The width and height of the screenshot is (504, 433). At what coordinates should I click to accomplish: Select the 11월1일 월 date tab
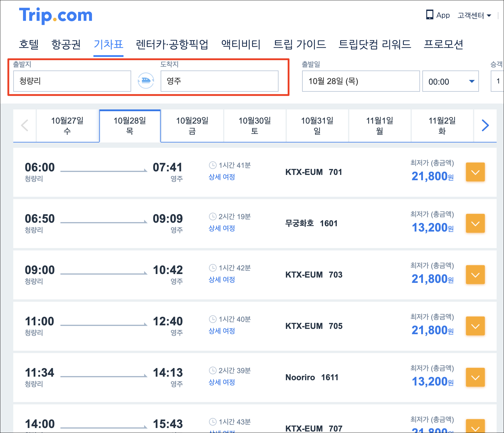tap(380, 126)
